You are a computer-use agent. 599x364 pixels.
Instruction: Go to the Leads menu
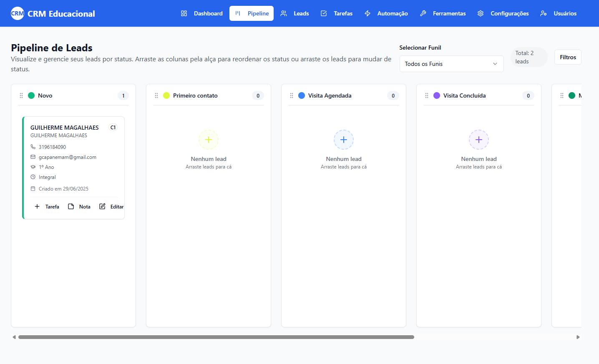[x=295, y=13]
